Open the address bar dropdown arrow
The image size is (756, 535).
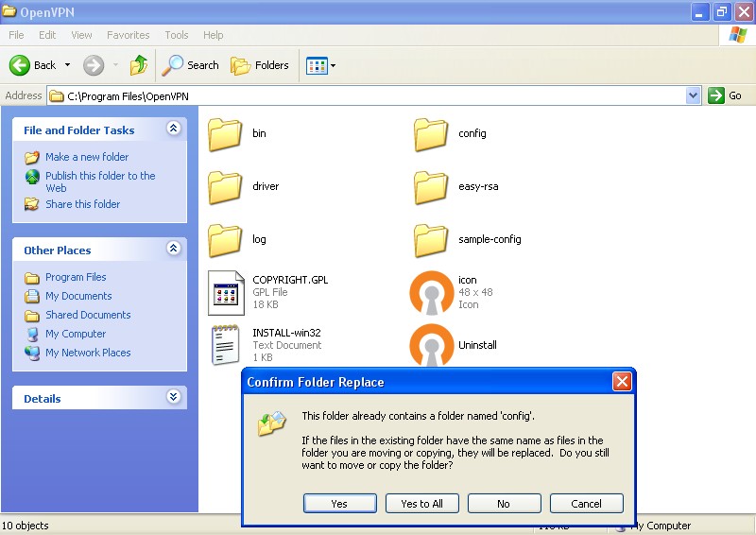click(x=693, y=95)
